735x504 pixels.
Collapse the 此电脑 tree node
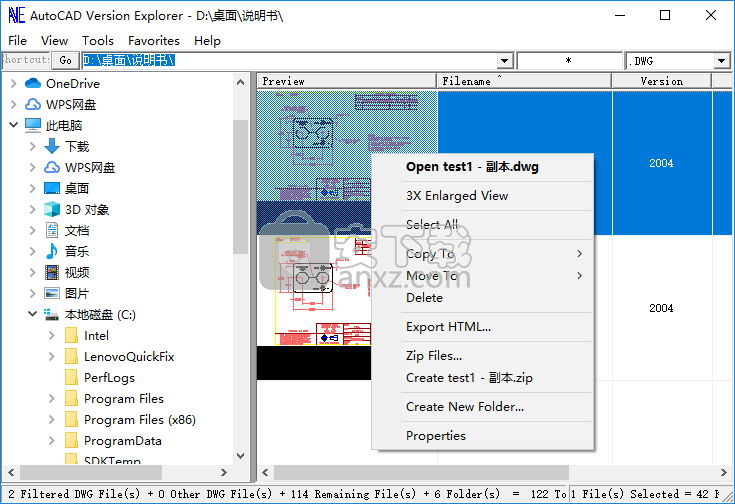14,125
